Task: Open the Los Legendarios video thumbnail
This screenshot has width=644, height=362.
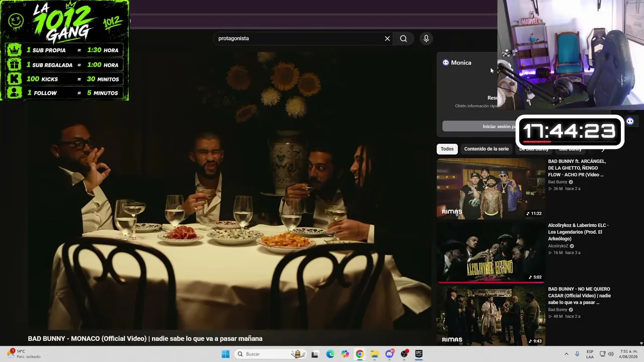Action: [x=491, y=252]
